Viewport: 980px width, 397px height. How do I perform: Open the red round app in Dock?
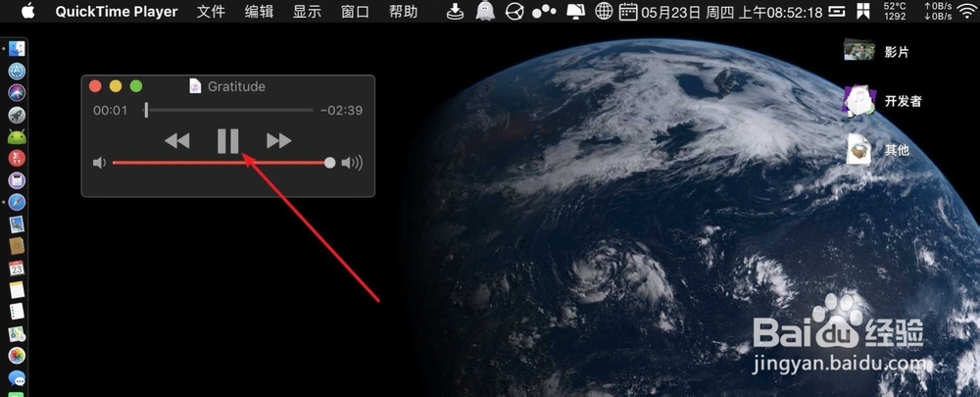pyautogui.click(x=17, y=158)
